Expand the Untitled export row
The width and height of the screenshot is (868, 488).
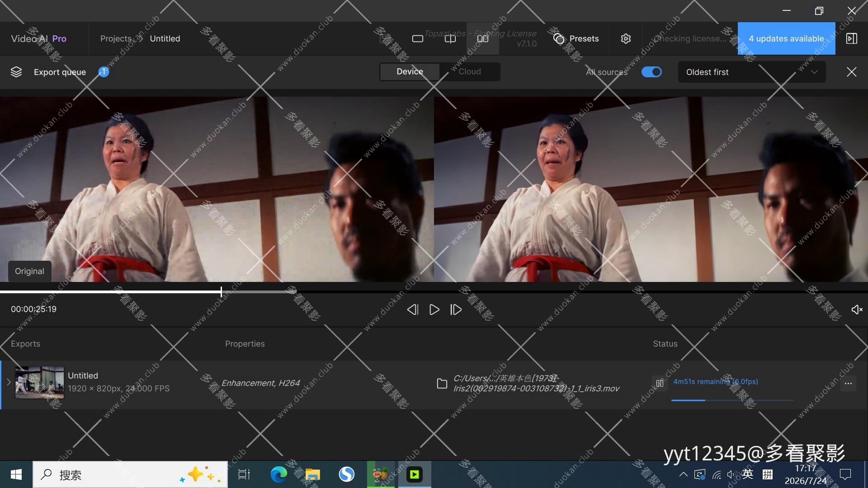8,382
